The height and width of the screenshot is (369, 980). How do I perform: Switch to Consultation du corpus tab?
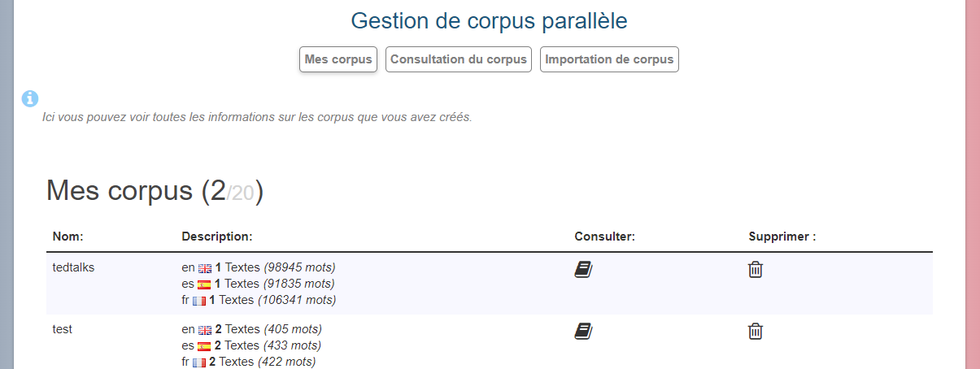(x=459, y=59)
